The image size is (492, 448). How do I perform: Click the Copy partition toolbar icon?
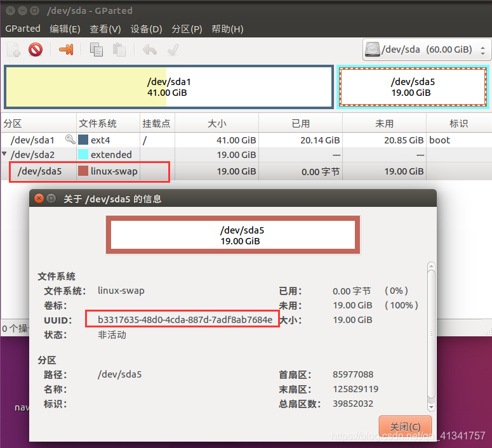[96, 49]
